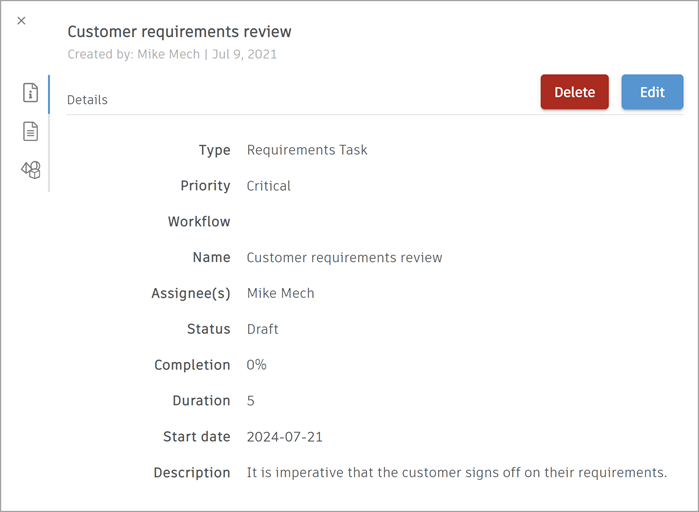Click the Draft status value

[262, 329]
